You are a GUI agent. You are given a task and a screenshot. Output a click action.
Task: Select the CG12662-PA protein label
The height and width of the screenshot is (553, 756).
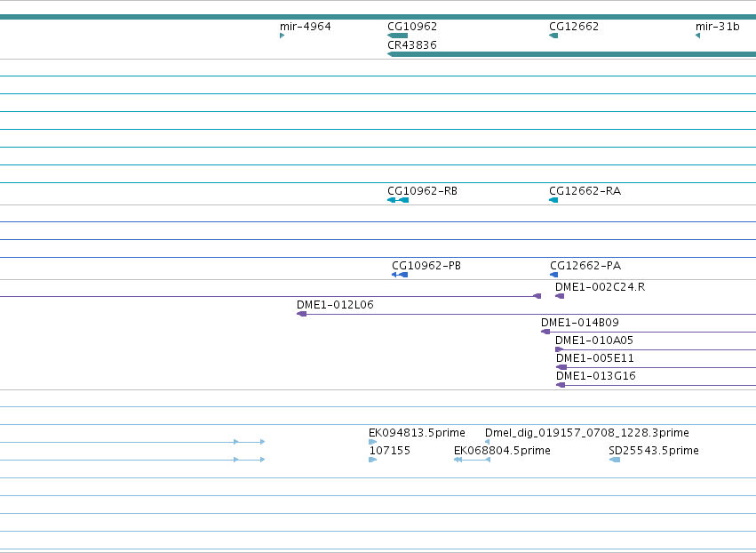point(585,266)
